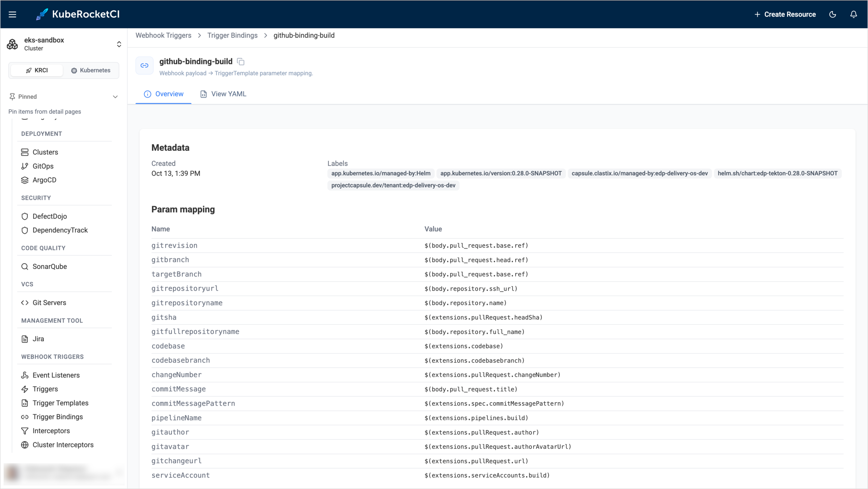Screen dimensions: 868x489
Task: Switch to Kubernetes mode
Action: click(x=91, y=70)
